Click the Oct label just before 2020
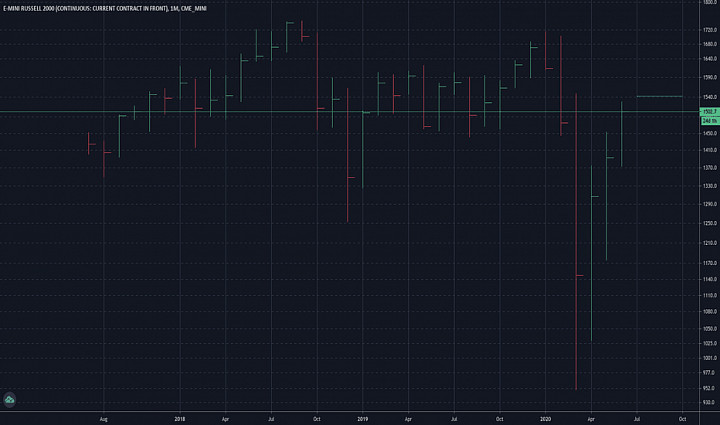The height and width of the screenshot is (425, 720). pos(500,419)
